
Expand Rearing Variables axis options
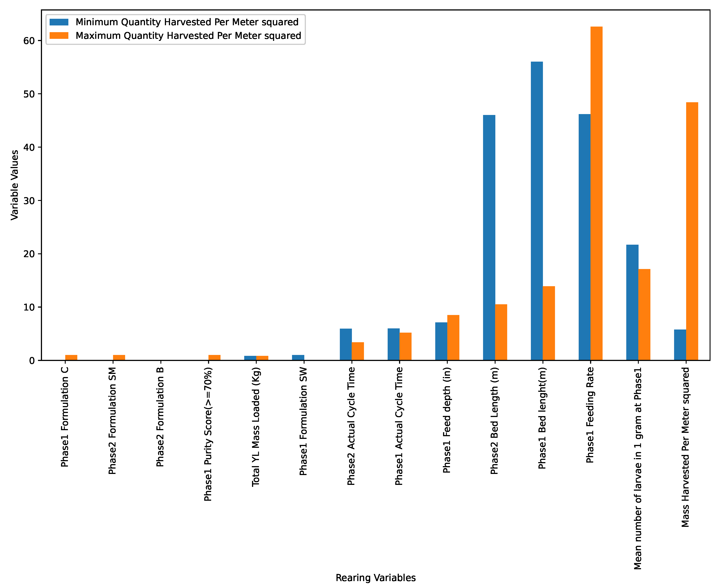point(361,571)
